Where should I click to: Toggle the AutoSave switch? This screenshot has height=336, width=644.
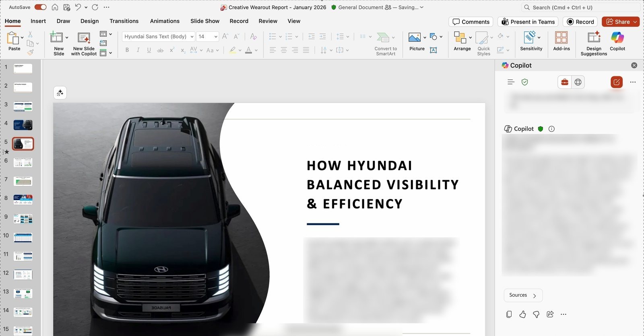40,7
